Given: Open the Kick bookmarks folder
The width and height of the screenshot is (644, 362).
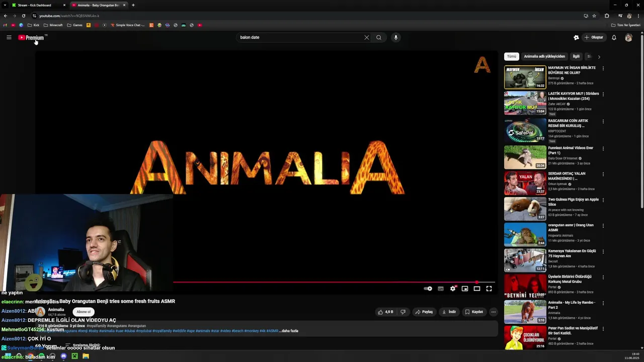Looking at the screenshot, I should 33,25.
